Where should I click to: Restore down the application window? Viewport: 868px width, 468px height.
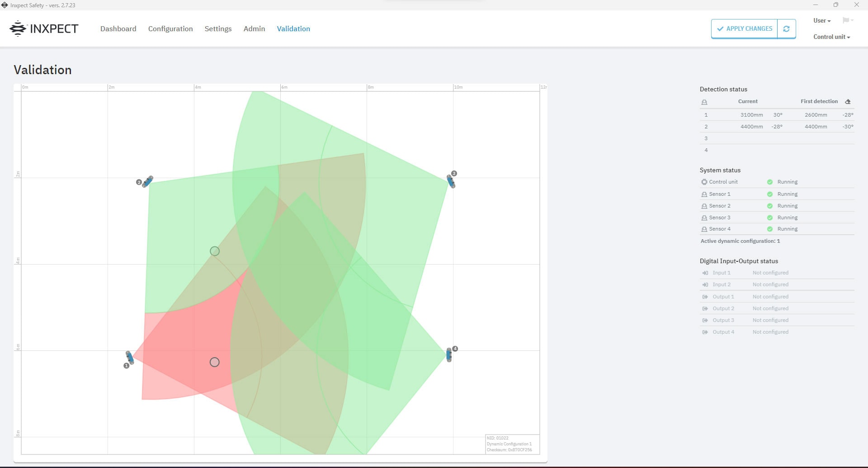[835, 5]
